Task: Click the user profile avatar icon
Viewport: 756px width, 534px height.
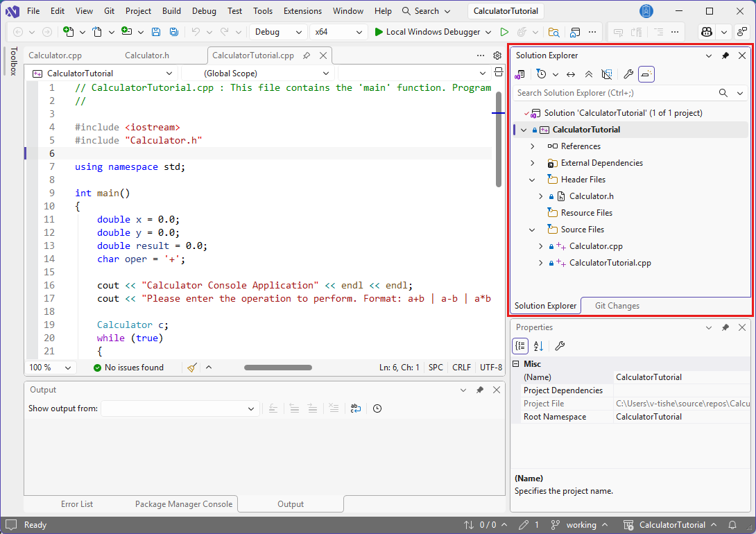Action: [x=646, y=10]
